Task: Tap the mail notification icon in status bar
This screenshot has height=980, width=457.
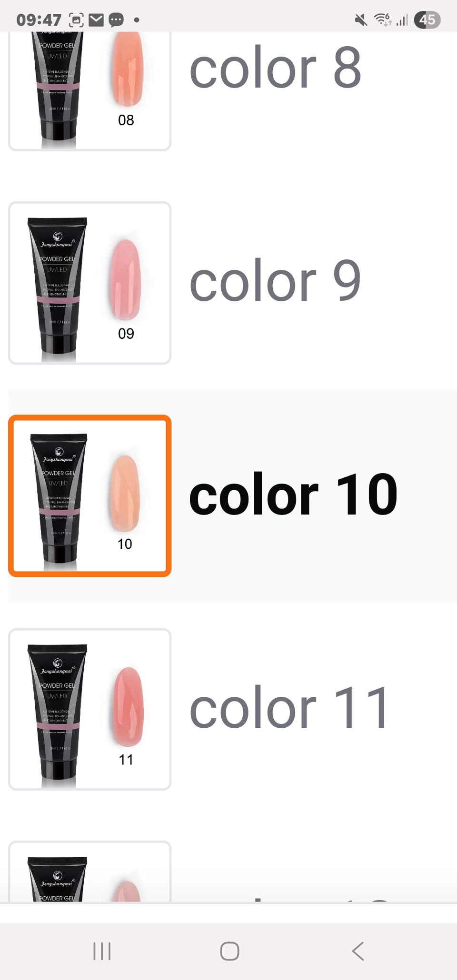Action: (96, 20)
